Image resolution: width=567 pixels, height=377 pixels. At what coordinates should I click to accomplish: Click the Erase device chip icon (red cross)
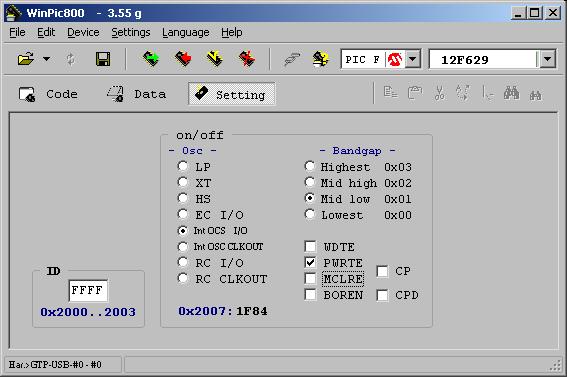pos(247,59)
